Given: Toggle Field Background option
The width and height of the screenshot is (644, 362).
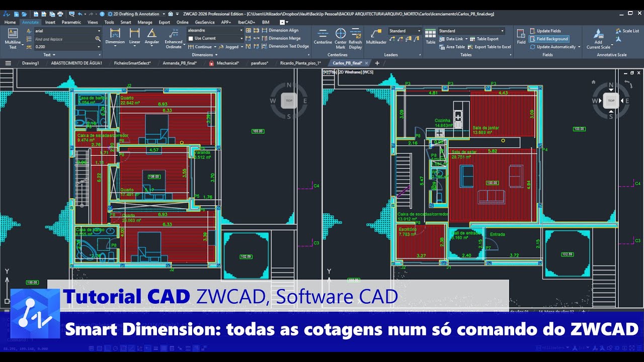Looking at the screenshot, I should click(549, 39).
